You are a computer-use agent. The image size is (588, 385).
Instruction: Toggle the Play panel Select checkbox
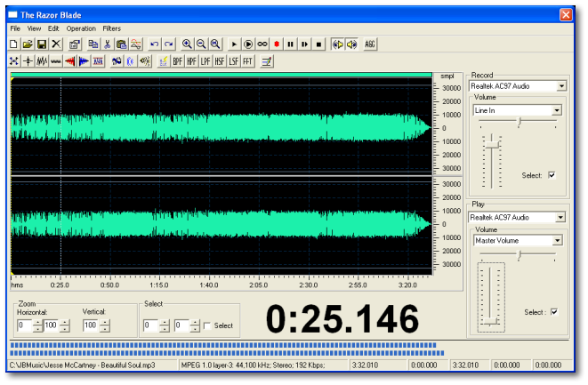click(x=553, y=312)
